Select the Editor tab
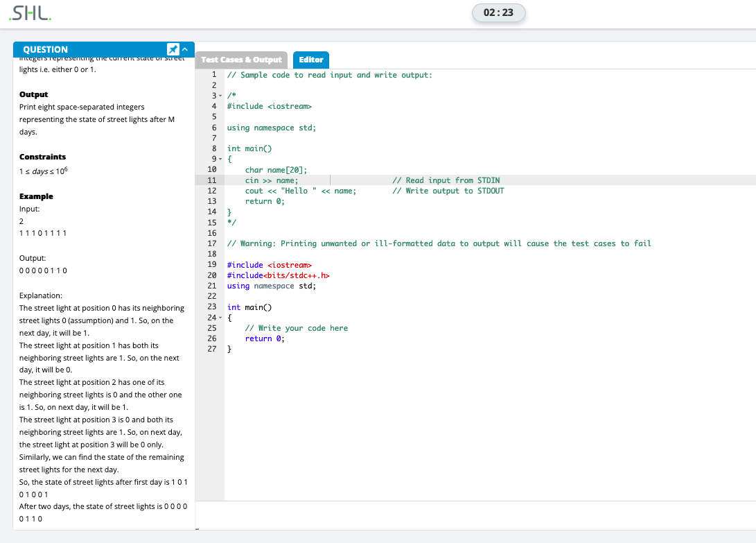The width and height of the screenshot is (756, 543). pos(311,60)
